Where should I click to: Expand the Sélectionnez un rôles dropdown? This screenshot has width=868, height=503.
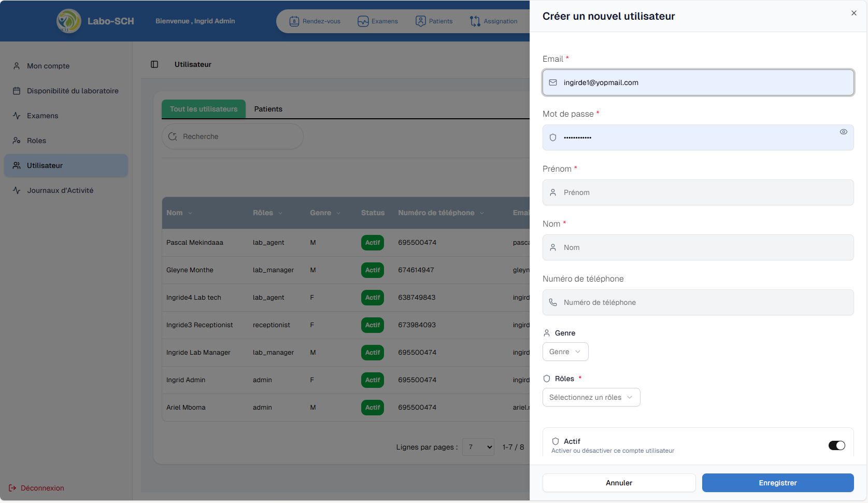[x=591, y=397]
